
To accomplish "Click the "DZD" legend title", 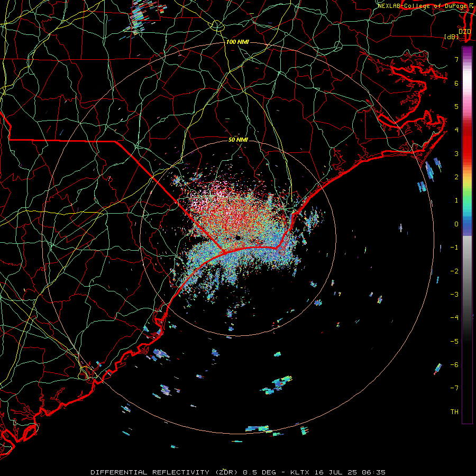I will 465,31.
